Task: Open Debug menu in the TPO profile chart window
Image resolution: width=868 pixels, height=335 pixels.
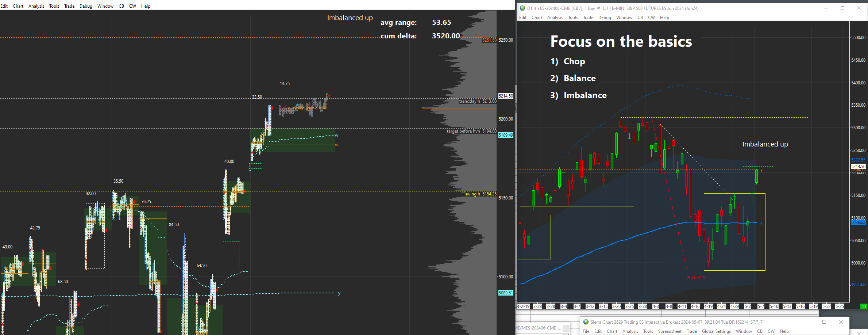Action: pos(86,6)
